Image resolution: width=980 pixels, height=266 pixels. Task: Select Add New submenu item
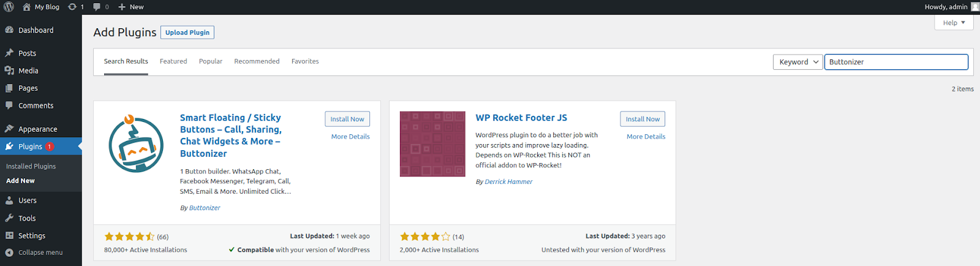20,181
